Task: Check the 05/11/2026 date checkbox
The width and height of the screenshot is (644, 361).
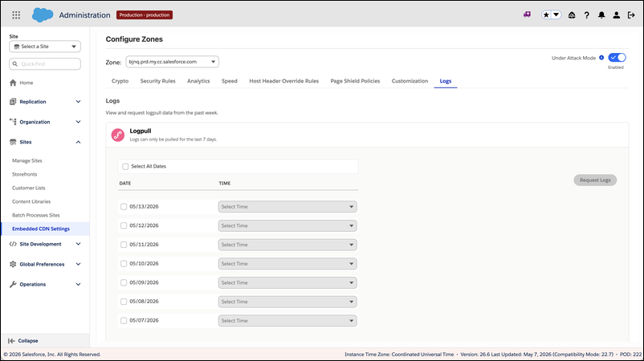Action: 124,245
